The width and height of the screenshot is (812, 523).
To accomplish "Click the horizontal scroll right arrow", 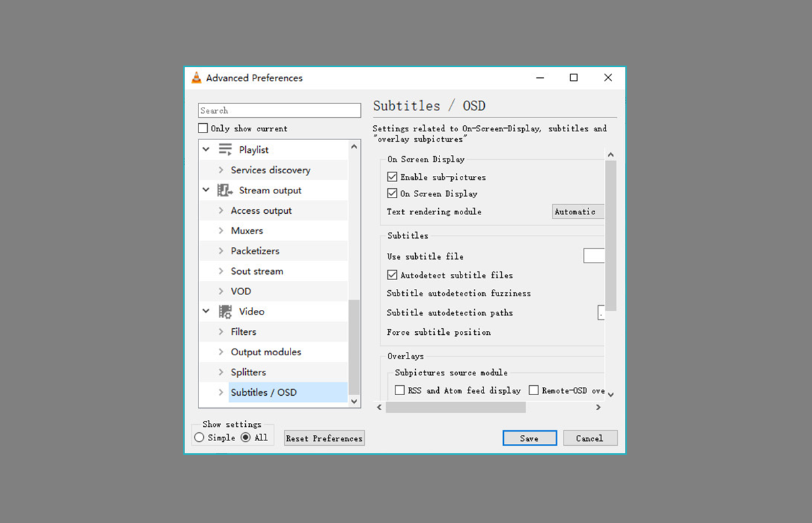I will click(x=598, y=407).
